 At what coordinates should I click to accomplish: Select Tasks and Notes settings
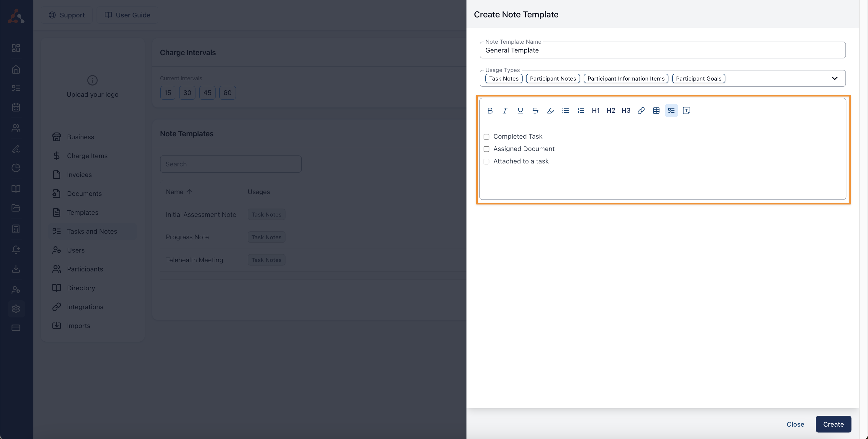pos(93,231)
